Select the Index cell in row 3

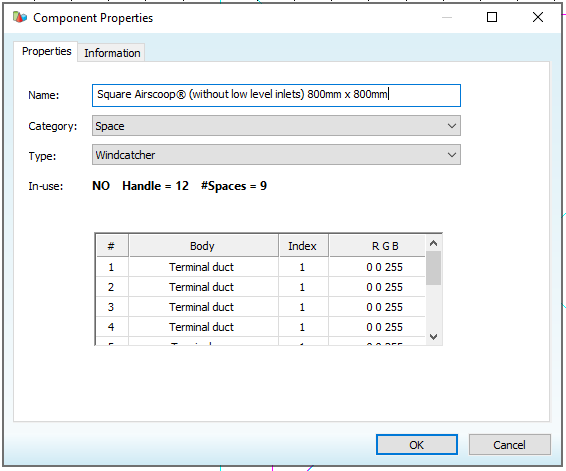click(303, 307)
